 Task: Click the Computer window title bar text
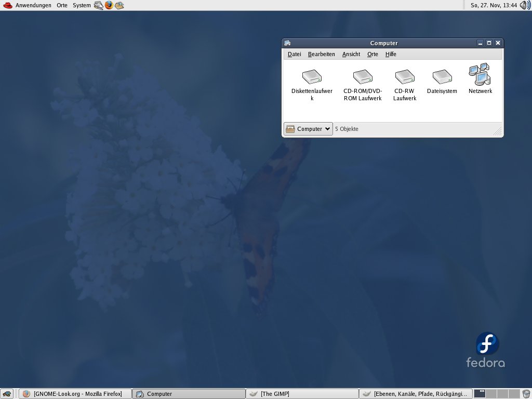pyautogui.click(x=384, y=43)
